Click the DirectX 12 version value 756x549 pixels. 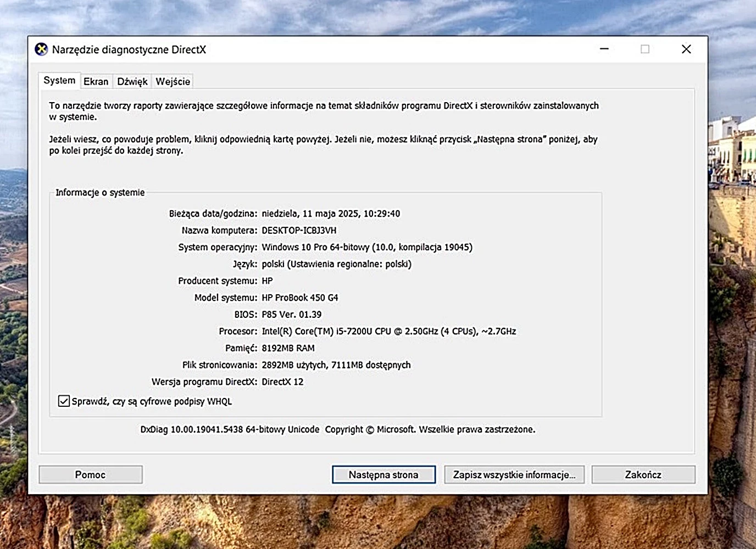point(282,382)
